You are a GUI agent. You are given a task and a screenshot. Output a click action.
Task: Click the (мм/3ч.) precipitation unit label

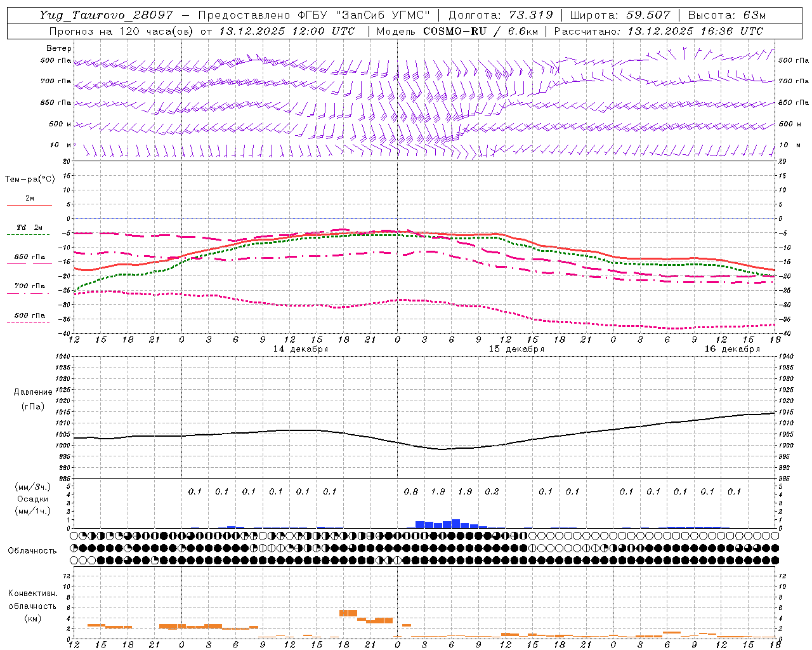coord(32,487)
